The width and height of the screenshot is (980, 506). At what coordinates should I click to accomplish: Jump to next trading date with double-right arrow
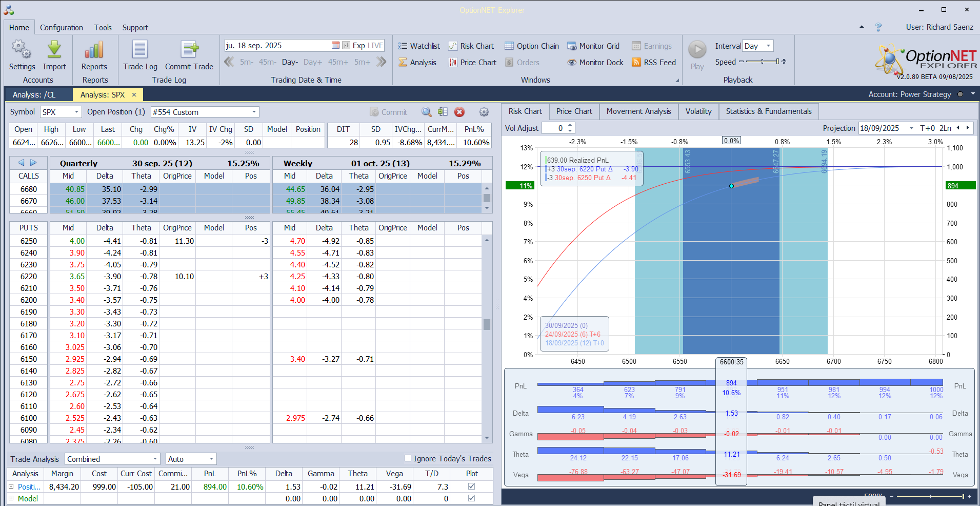pos(381,62)
